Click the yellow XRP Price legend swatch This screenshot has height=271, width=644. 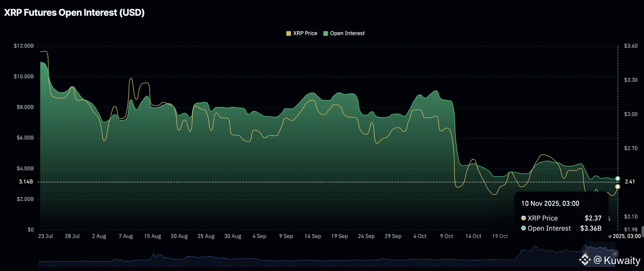tap(288, 33)
